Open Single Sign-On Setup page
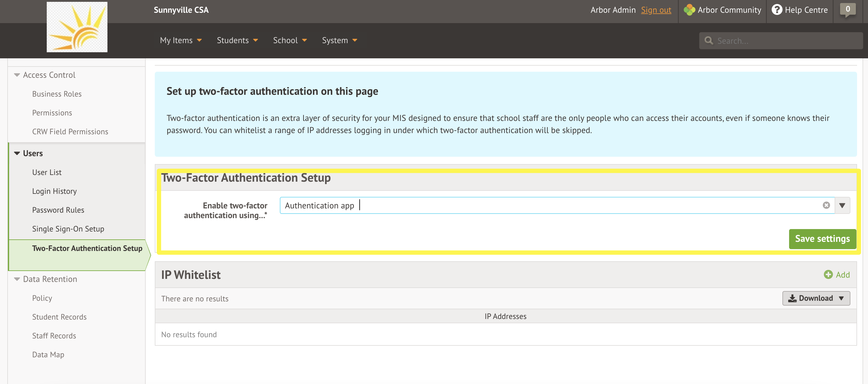This screenshot has height=384, width=868. [x=68, y=229]
